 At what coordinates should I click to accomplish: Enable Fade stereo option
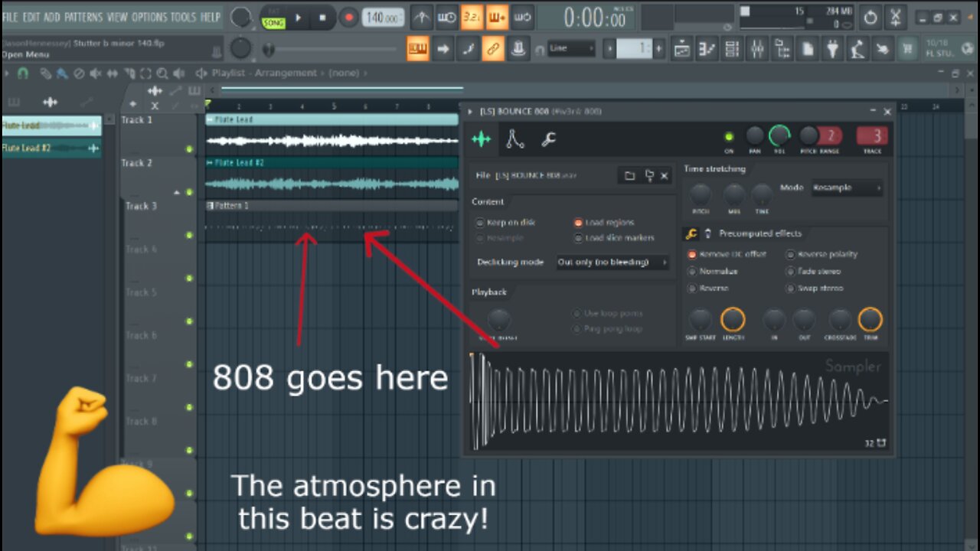coord(814,271)
